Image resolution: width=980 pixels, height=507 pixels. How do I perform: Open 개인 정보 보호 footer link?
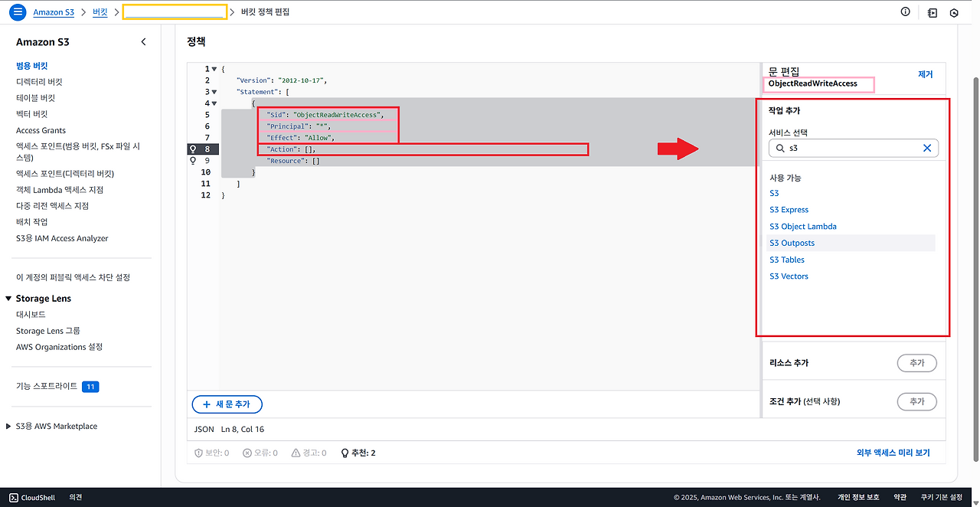click(857, 498)
